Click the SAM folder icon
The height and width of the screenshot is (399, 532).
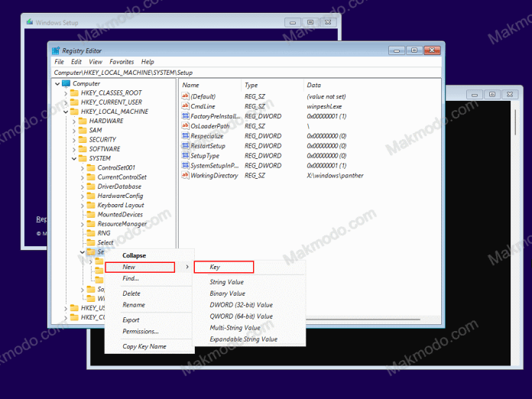83,130
